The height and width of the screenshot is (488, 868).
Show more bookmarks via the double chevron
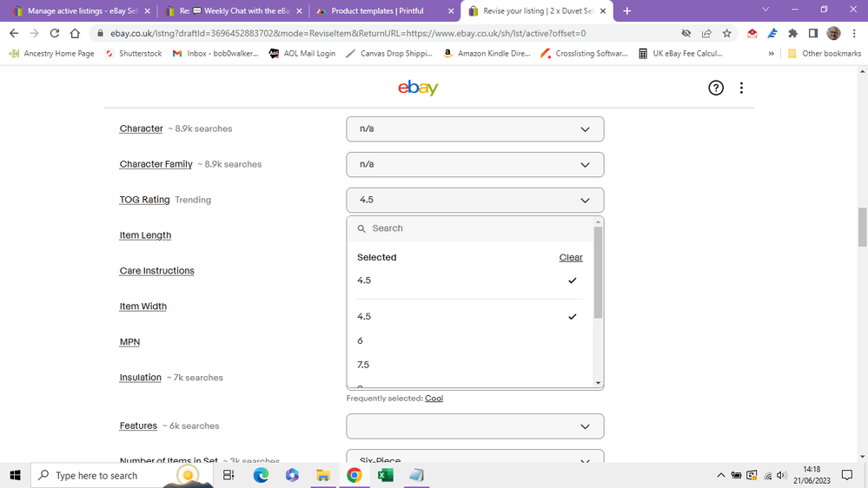pos(772,54)
